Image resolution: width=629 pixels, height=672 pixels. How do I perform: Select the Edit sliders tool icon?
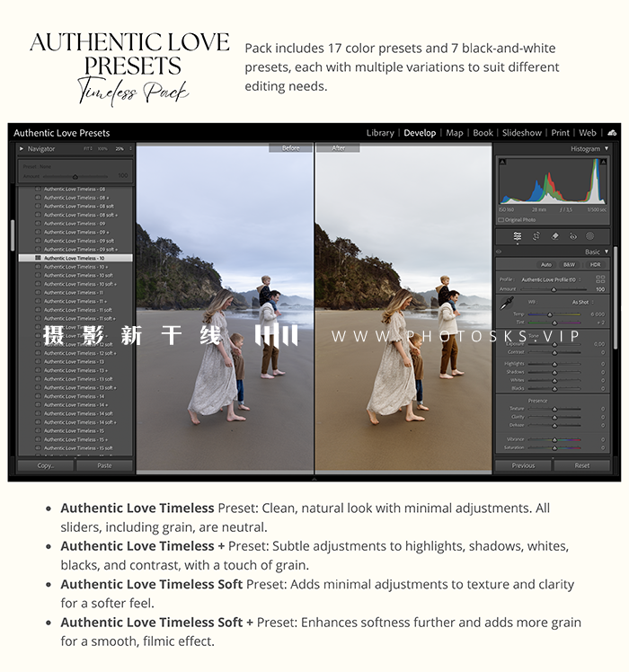517,236
